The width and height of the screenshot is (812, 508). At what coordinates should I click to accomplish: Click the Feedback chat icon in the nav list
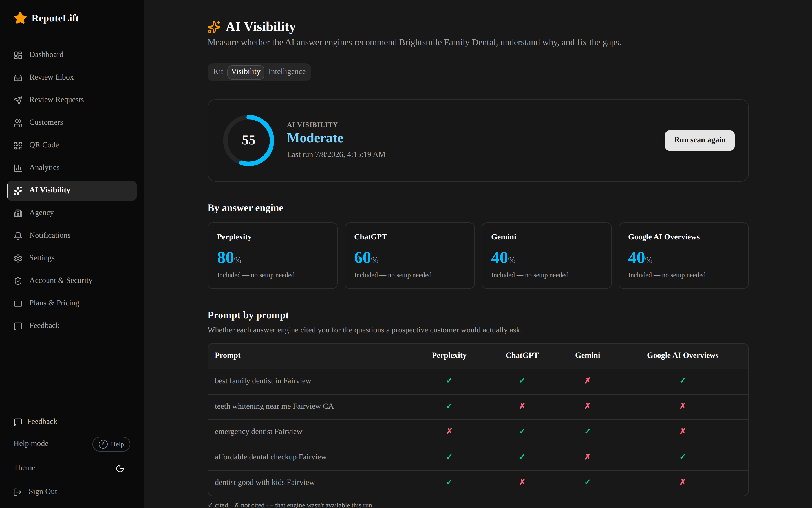tap(18, 326)
